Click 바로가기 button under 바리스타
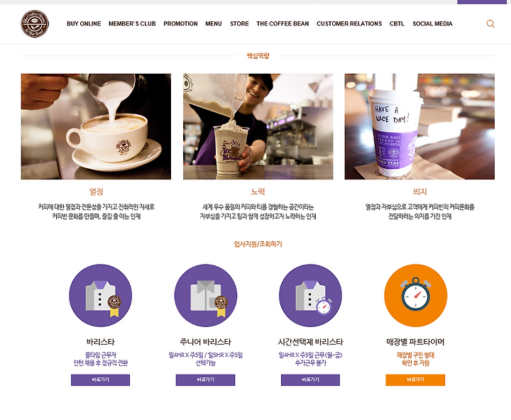The width and height of the screenshot is (511, 420). point(100,380)
